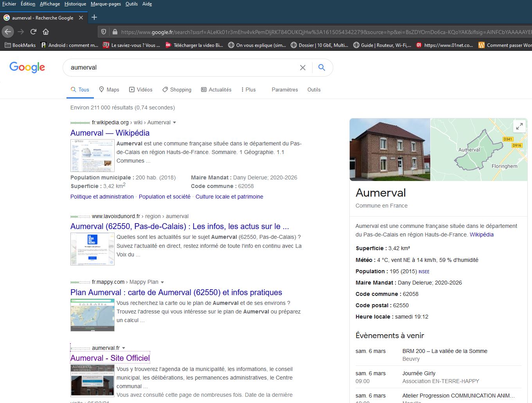Open the La Voix du Nord Aumerval result
Image resolution: width=532 pixels, height=403 pixels.
tap(180, 226)
